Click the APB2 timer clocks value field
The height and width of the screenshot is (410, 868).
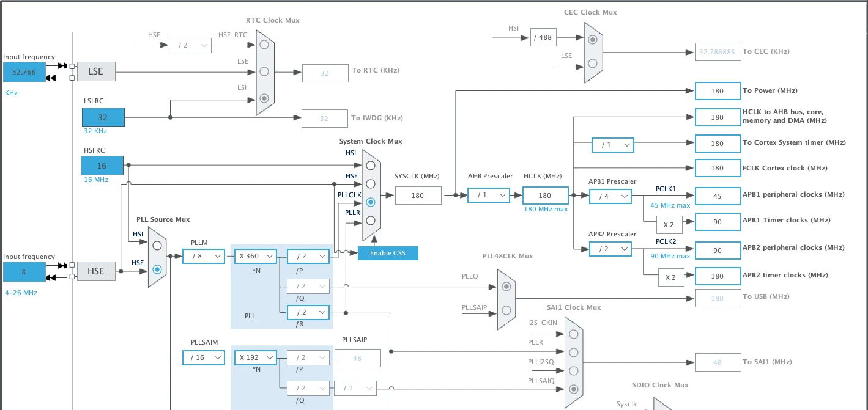pyautogui.click(x=718, y=276)
